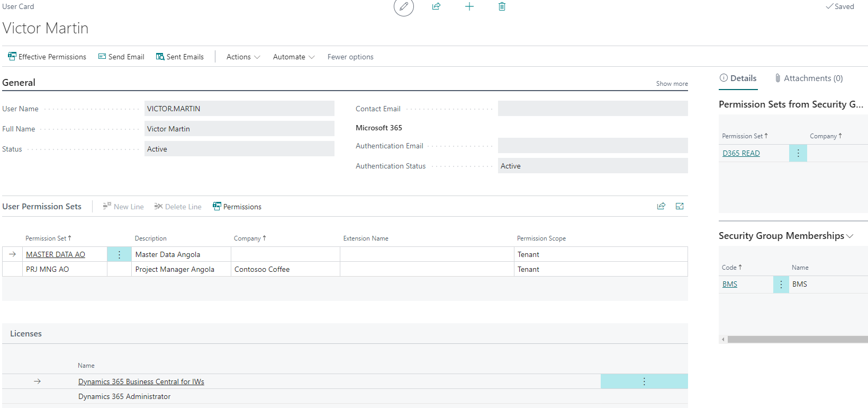Open three-dot menu for MASTER DATA AO row

coord(119,254)
